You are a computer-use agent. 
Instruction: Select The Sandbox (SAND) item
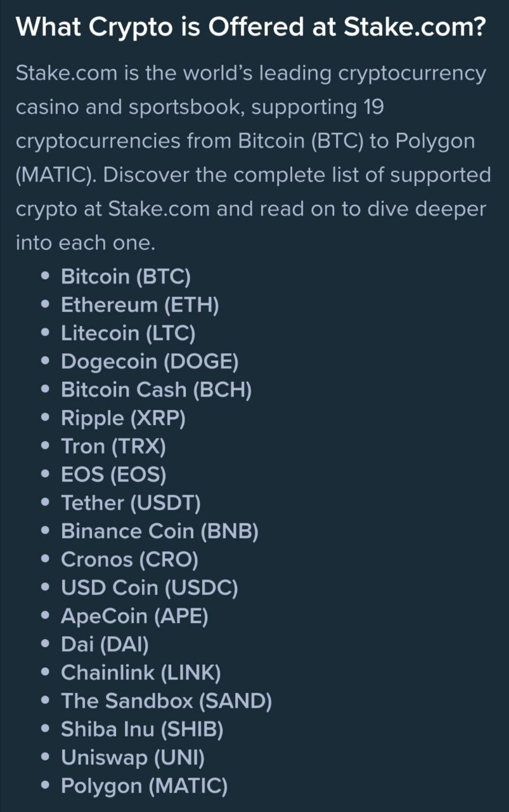pyautogui.click(x=166, y=701)
